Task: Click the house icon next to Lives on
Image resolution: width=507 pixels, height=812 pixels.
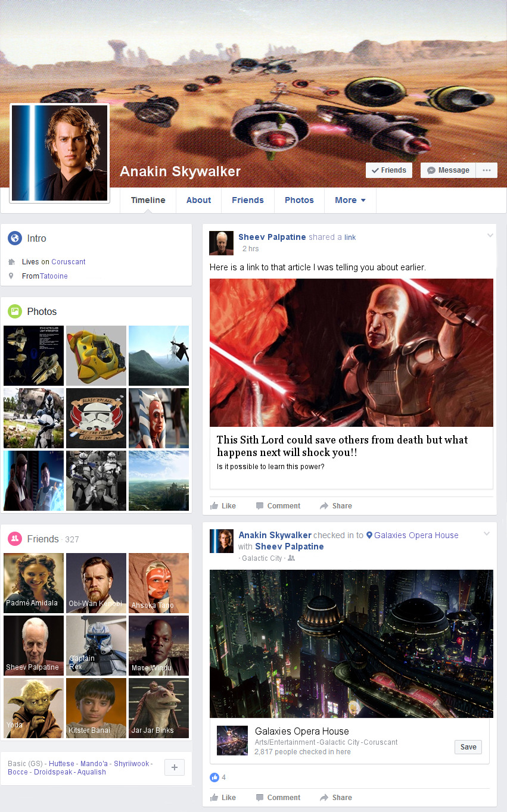Action: [x=11, y=262]
